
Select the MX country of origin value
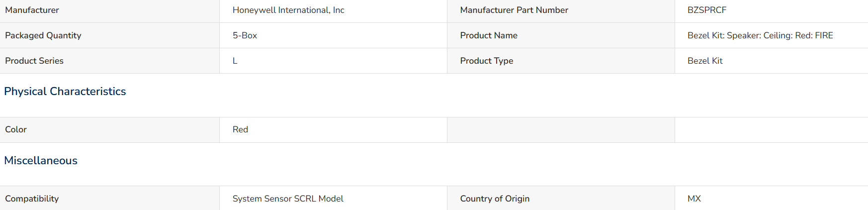[x=694, y=199]
